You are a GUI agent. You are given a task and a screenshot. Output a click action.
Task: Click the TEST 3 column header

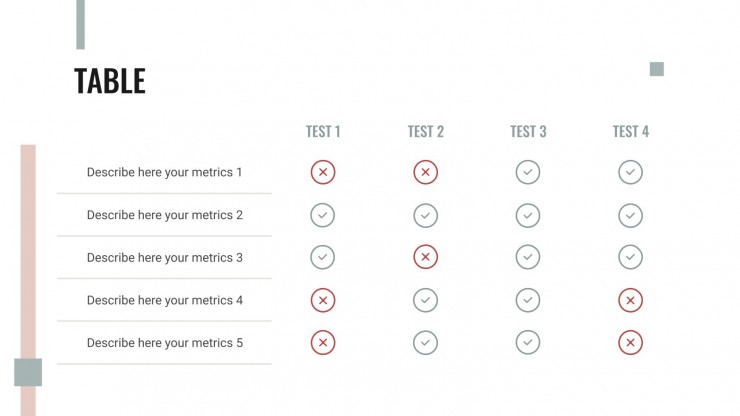[x=528, y=131]
